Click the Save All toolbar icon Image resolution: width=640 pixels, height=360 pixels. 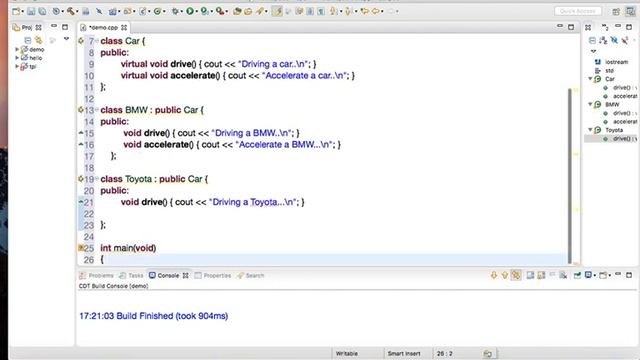pos(42,11)
